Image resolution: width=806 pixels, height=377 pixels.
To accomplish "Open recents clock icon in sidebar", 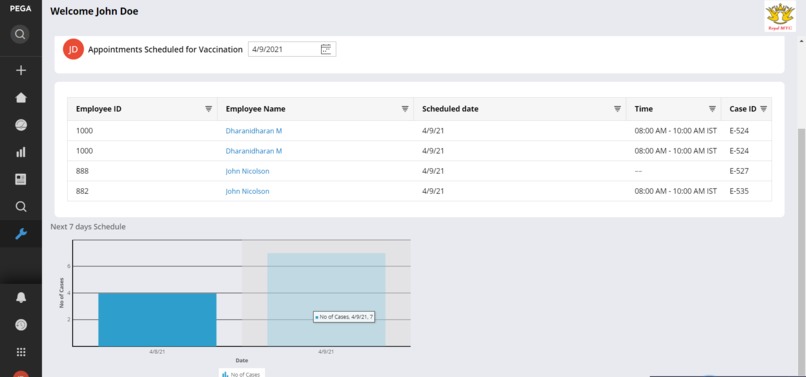I will [21, 325].
